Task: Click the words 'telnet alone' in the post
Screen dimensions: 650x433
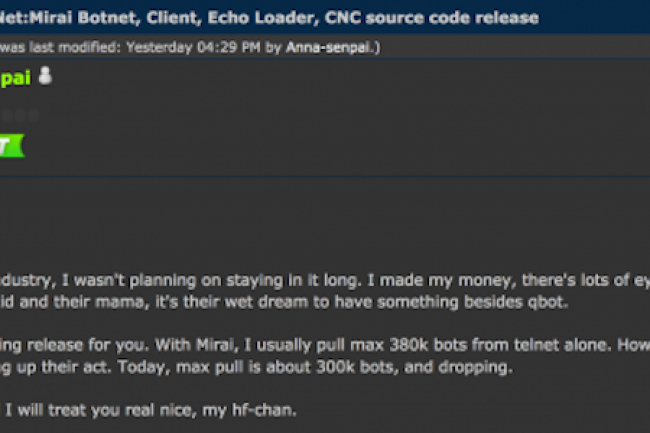Action: coord(562,345)
